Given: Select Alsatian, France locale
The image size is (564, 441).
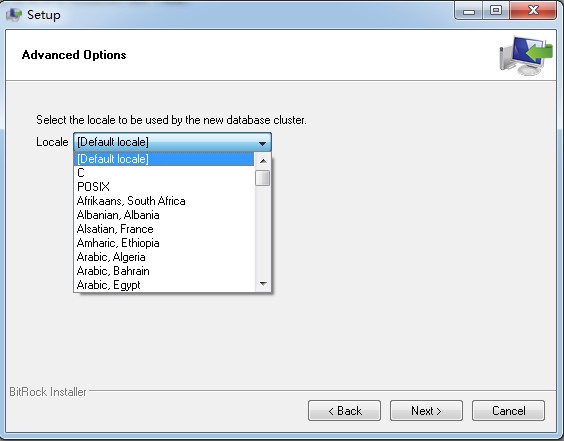Looking at the screenshot, I should coord(164,229).
